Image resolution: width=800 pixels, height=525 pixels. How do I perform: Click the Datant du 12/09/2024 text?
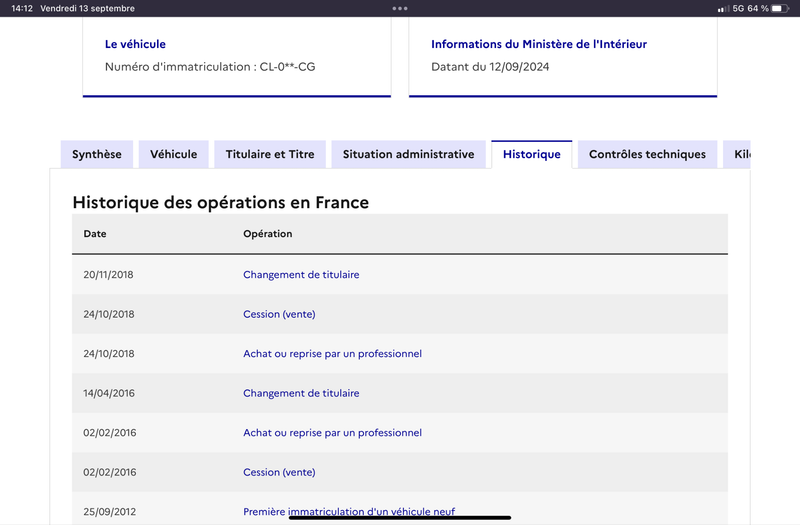[490, 67]
